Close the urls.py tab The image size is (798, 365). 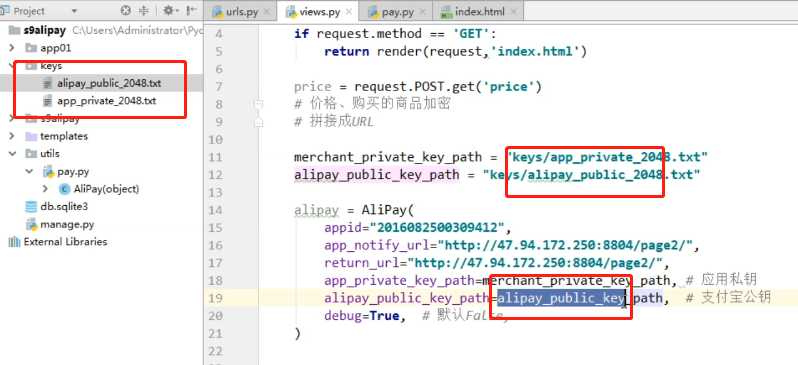267,12
